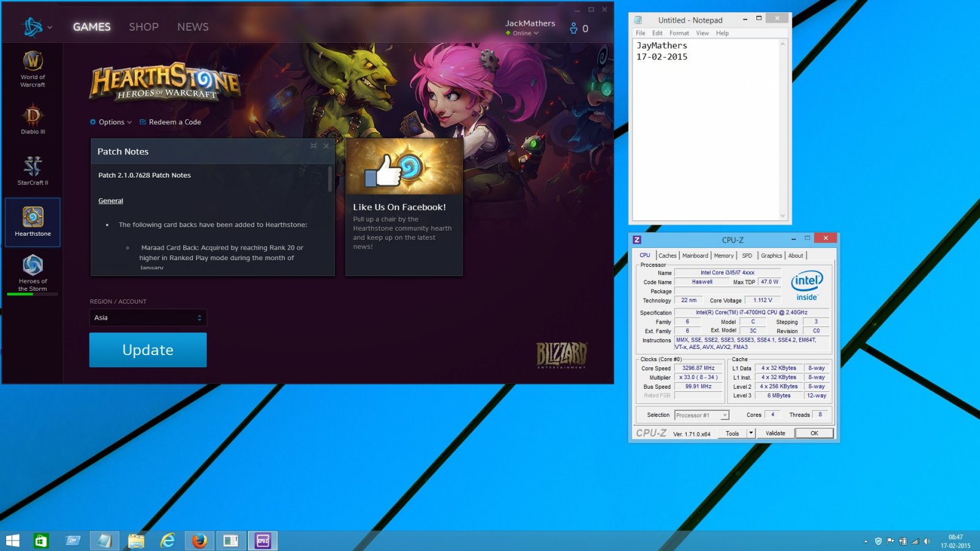The image size is (980, 551).
Task: Open the Asia region dropdown
Action: (x=148, y=318)
